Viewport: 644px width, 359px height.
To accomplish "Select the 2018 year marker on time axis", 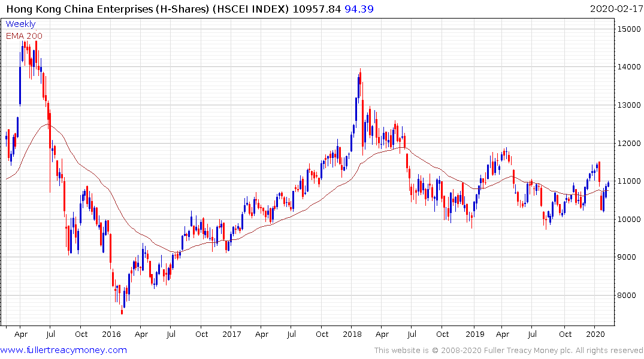I will 353,334.
